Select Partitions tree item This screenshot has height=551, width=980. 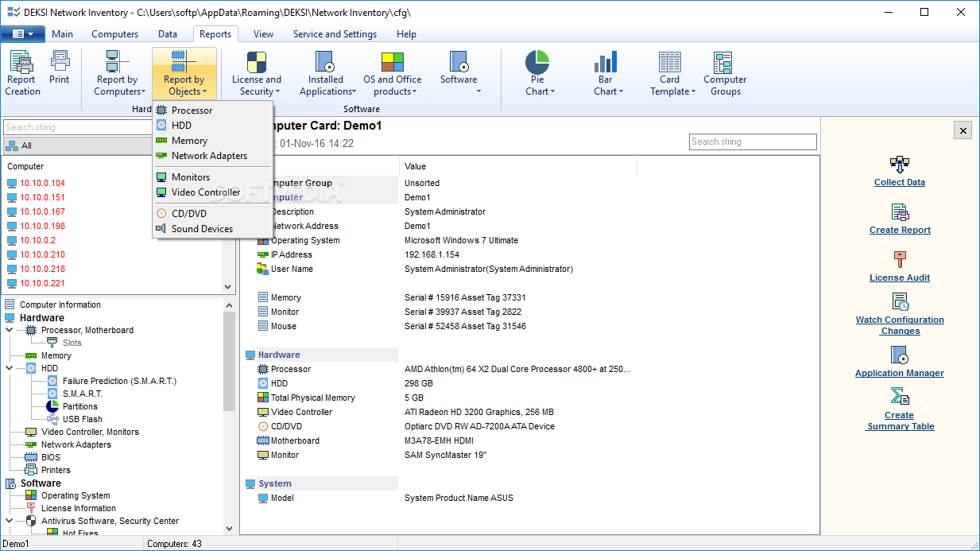coord(80,406)
